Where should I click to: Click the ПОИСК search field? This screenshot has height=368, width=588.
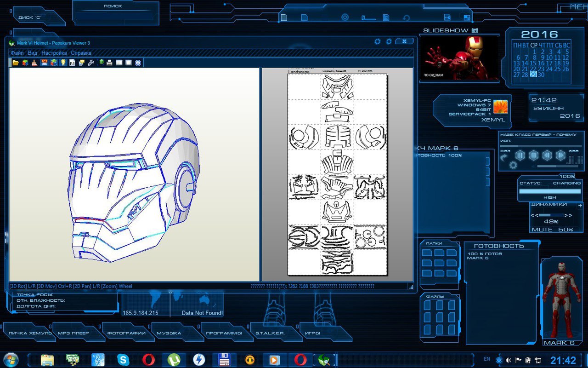pyautogui.click(x=116, y=17)
